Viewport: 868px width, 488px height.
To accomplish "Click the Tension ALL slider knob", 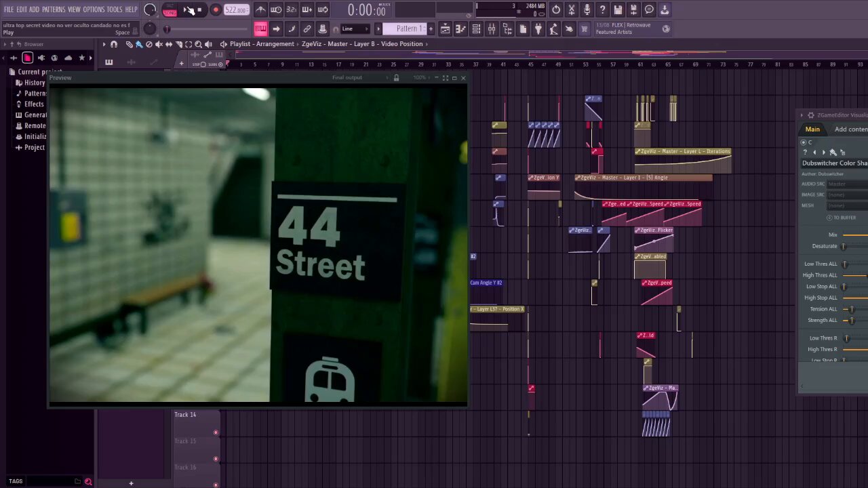I will pos(852,309).
